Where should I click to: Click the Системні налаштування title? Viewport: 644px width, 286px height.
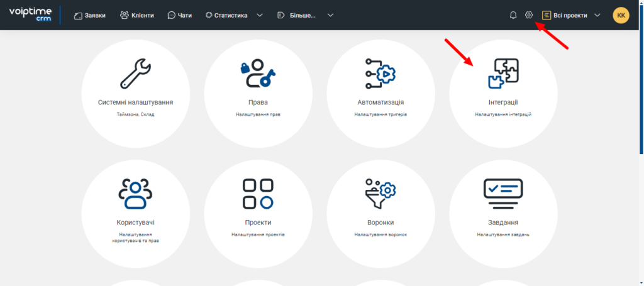coord(136,102)
